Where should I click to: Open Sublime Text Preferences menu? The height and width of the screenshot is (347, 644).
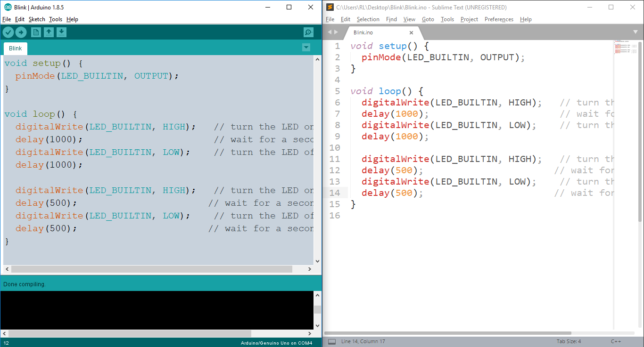499,19
